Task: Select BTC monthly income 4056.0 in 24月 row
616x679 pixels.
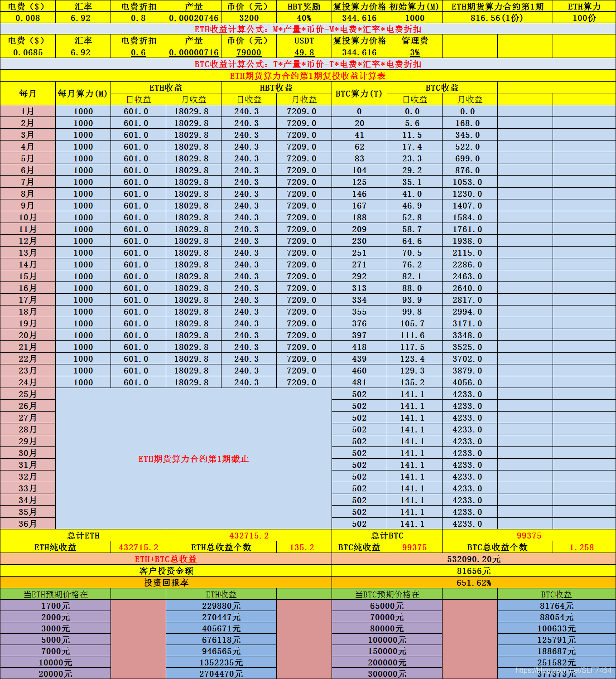Action: pyautogui.click(x=470, y=383)
